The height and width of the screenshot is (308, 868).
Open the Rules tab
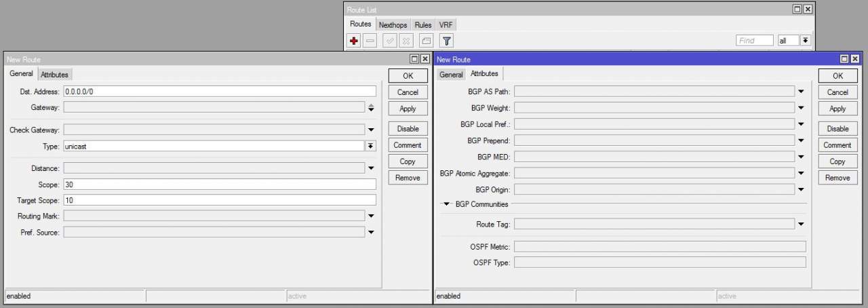click(x=423, y=25)
